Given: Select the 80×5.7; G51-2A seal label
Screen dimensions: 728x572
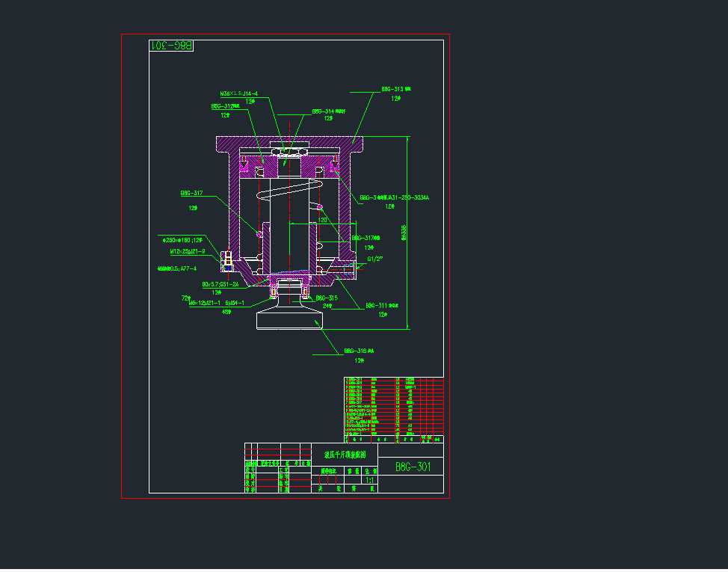Looking at the screenshot, I should pos(220,284).
